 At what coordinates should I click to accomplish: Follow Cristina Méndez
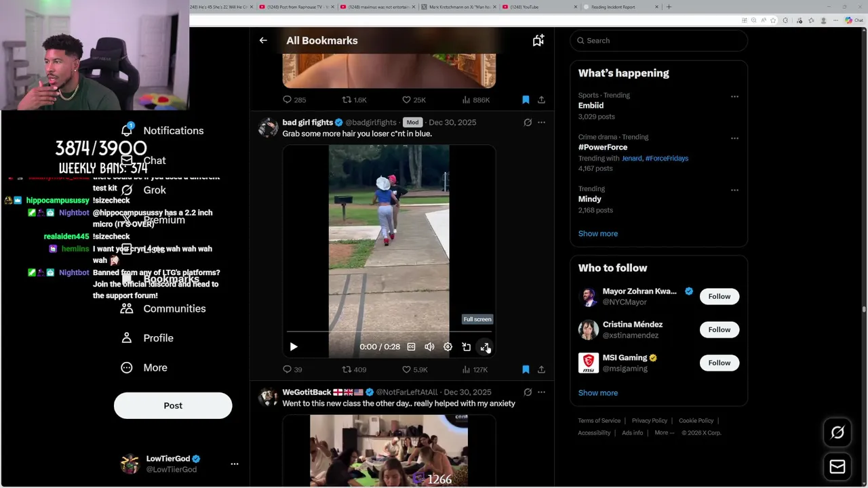point(719,329)
